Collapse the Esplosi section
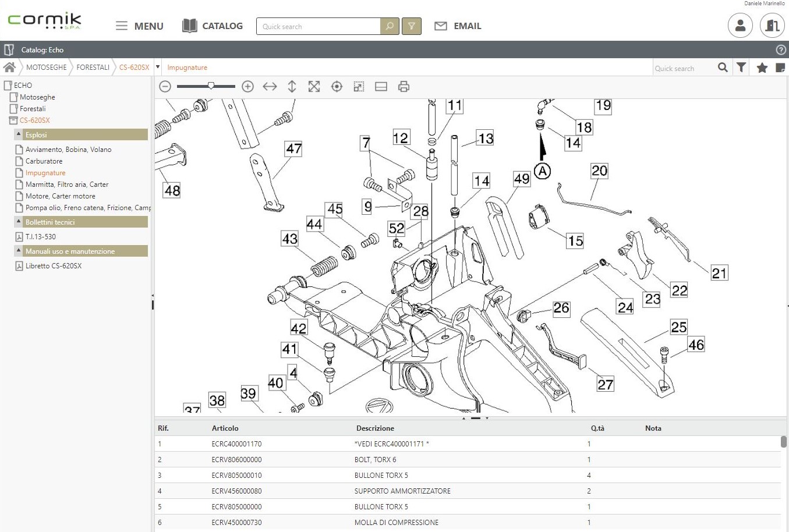 pos(19,134)
